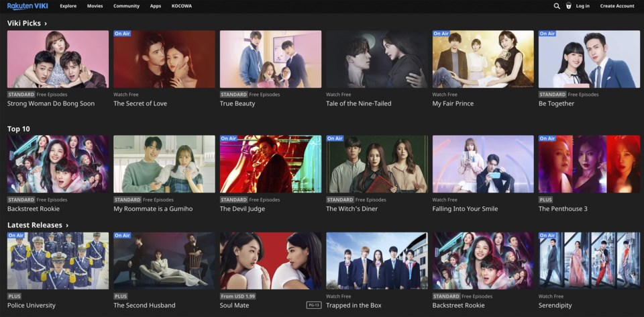
Task: Click Tale of the Nine-Tailed title
Action: click(358, 103)
